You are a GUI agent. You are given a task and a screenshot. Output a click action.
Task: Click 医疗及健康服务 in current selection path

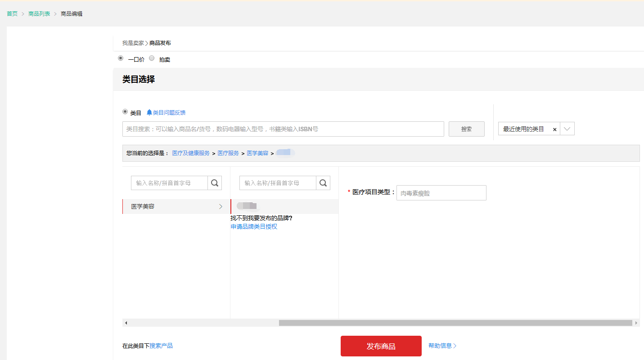191,153
